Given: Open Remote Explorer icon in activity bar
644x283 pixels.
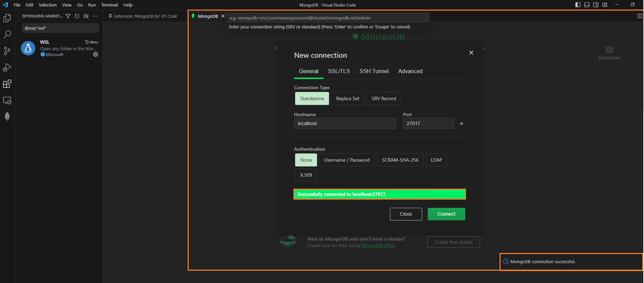Looking at the screenshot, I should 7,100.
